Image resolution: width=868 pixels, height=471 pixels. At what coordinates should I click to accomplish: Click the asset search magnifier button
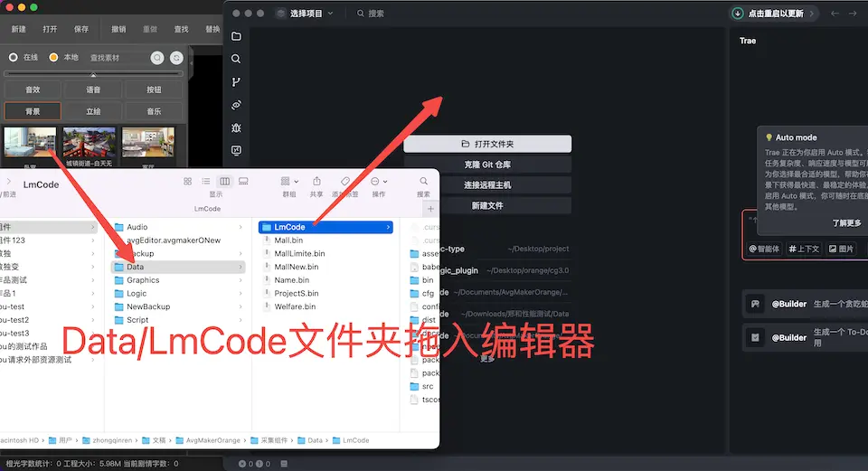(157, 58)
